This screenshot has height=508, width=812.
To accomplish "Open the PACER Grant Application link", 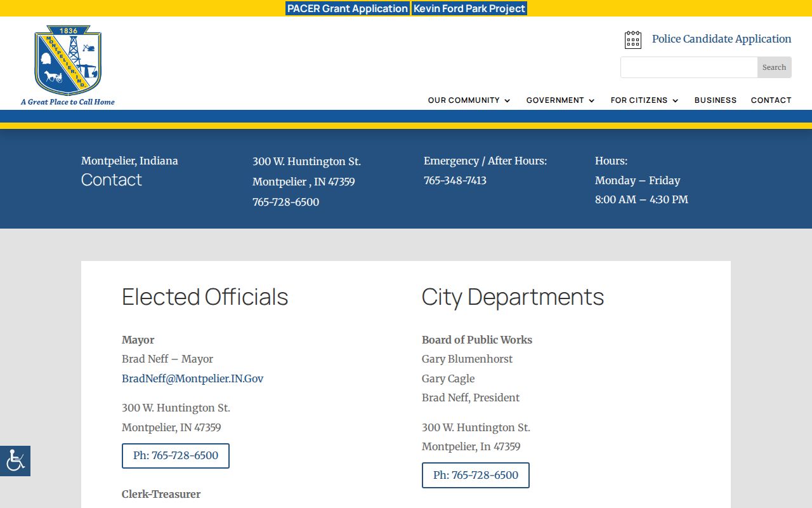I will click(x=348, y=8).
